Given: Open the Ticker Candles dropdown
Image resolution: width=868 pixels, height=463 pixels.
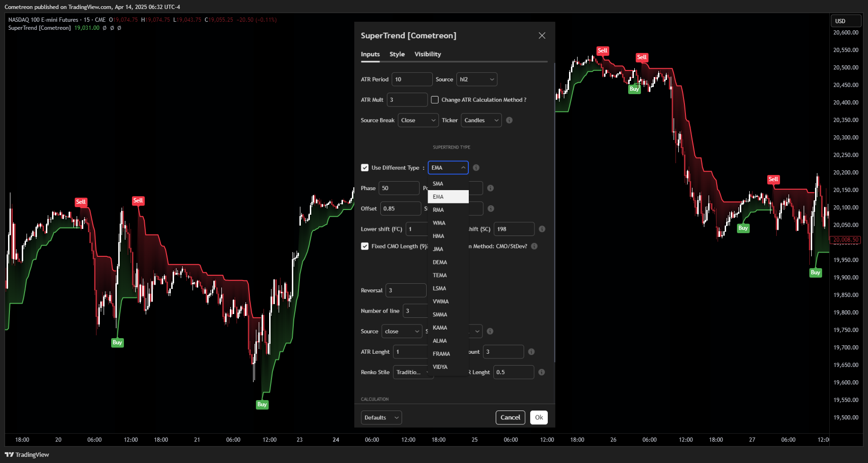Looking at the screenshot, I should point(481,120).
